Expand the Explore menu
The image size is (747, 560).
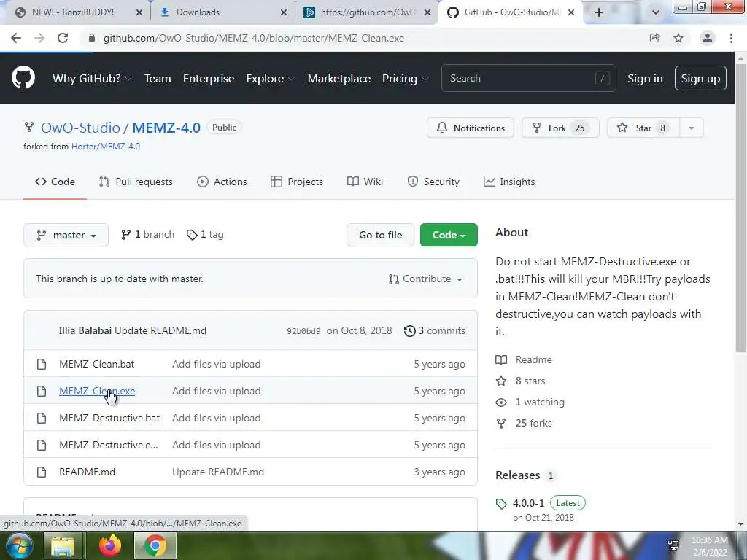(270, 79)
